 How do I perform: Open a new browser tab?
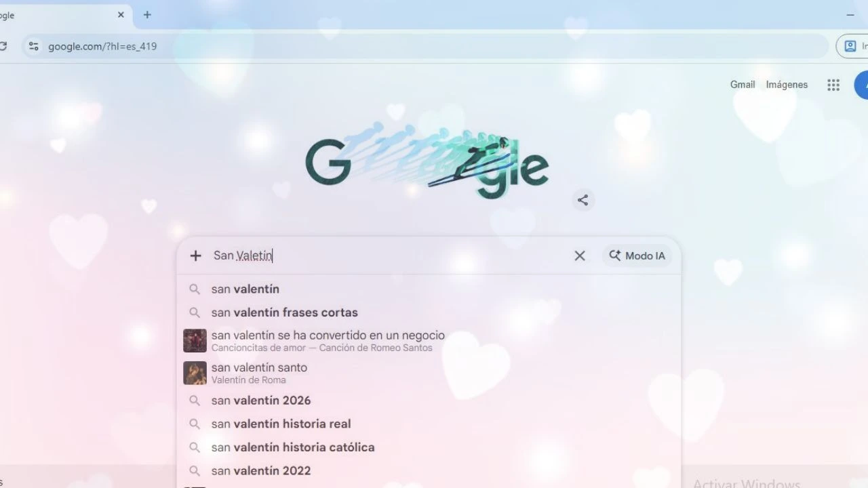point(147,14)
